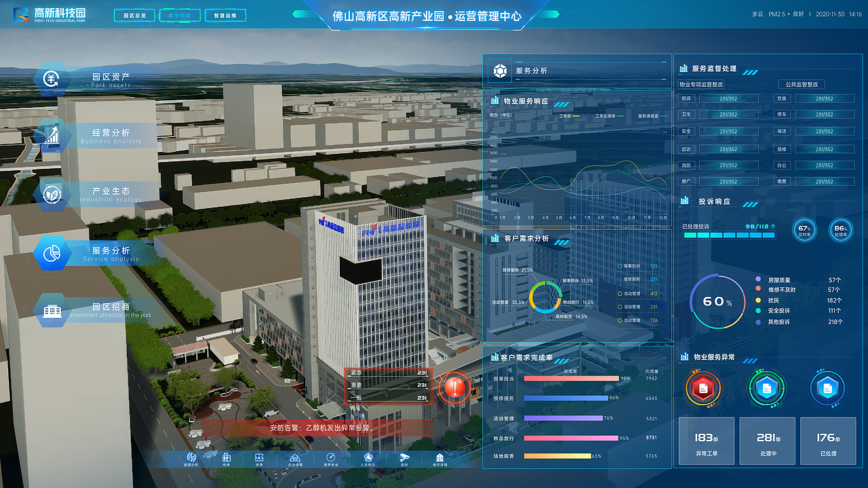Select the 企业详情 enterprise details icon
Screen dimensions: 868x488
[295, 457]
